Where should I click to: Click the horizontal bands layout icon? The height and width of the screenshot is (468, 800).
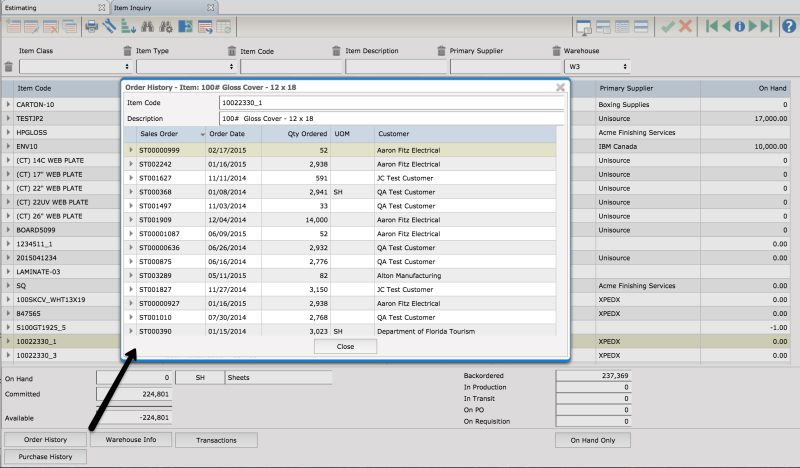pos(641,26)
